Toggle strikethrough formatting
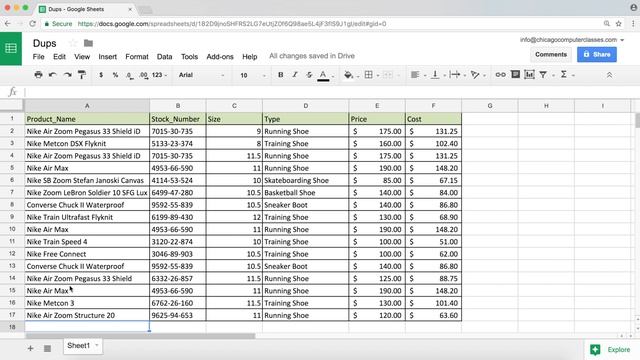 tap(309, 75)
